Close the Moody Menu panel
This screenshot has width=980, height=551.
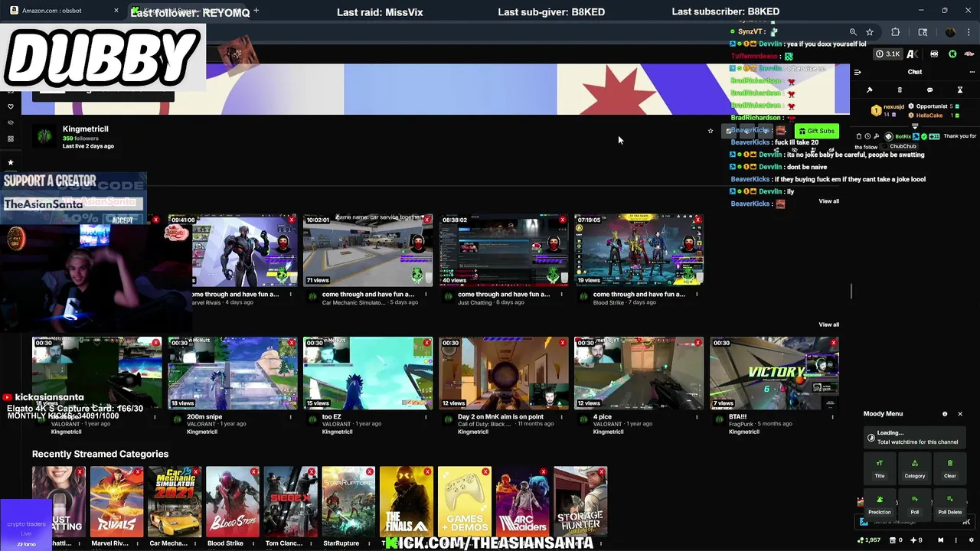959,414
